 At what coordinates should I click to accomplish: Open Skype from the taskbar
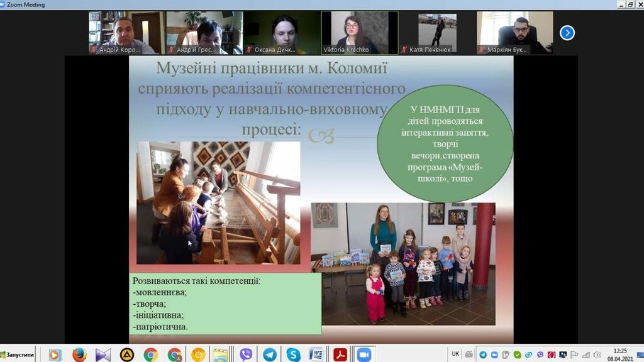pos(293,354)
